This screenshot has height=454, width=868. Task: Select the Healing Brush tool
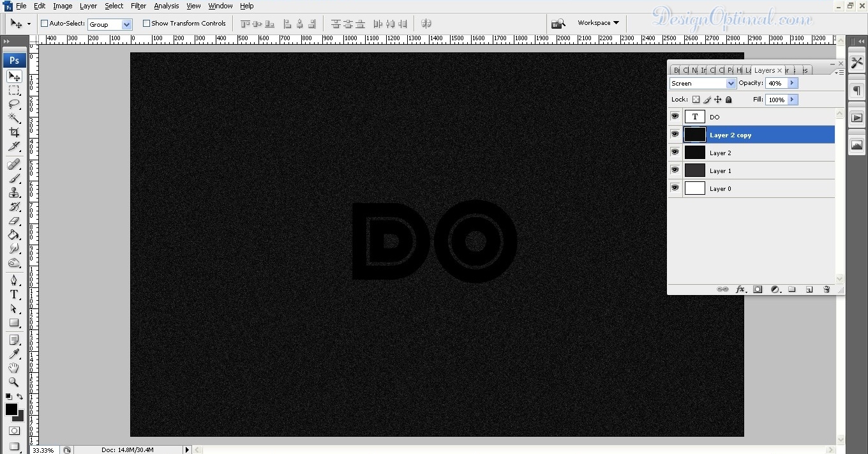tap(14, 165)
